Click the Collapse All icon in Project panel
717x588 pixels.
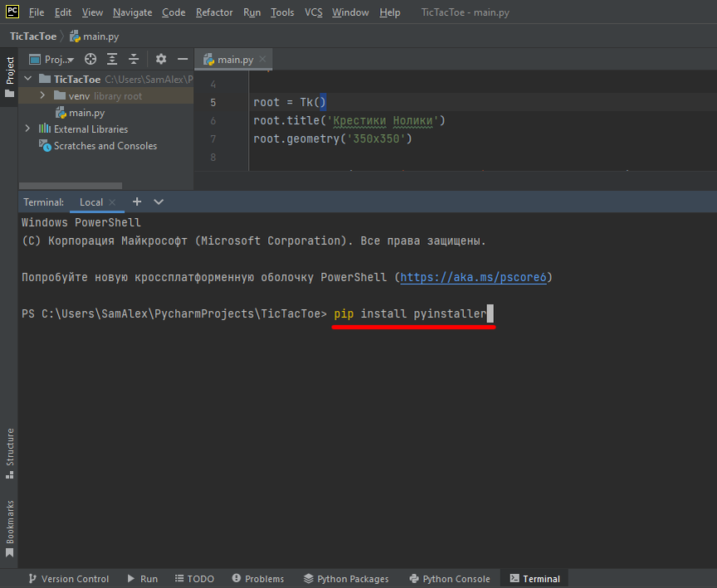tap(134, 59)
